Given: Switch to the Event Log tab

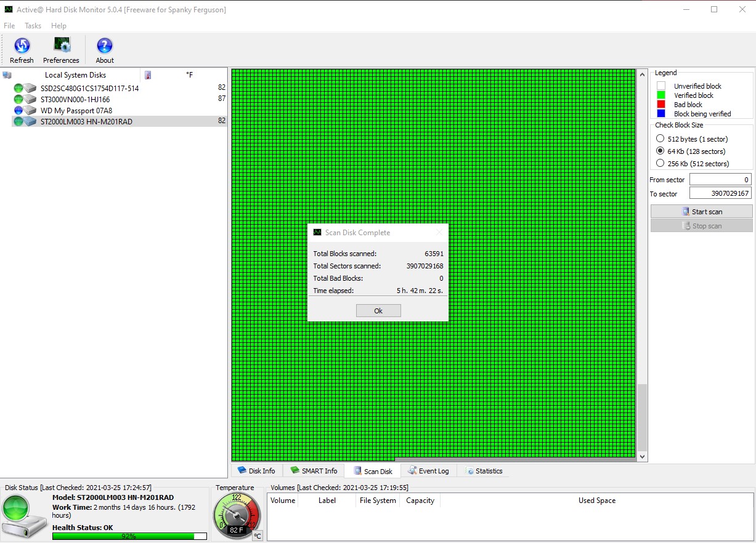Looking at the screenshot, I should click(428, 471).
